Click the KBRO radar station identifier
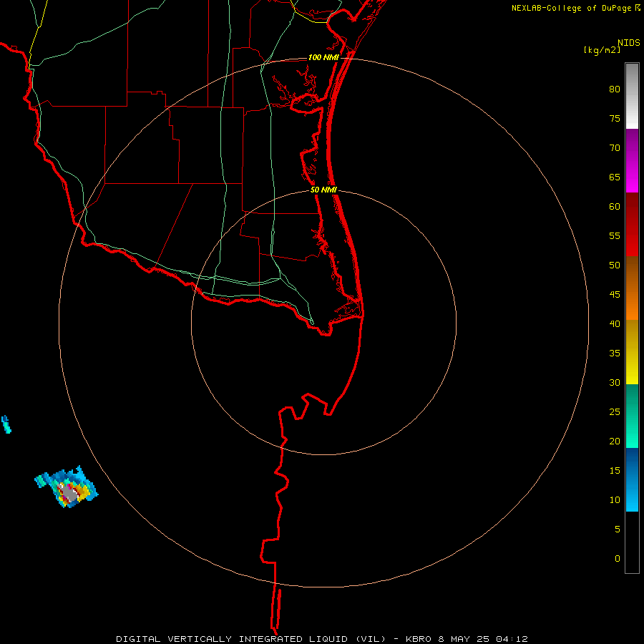644x644 pixels. (x=419, y=639)
